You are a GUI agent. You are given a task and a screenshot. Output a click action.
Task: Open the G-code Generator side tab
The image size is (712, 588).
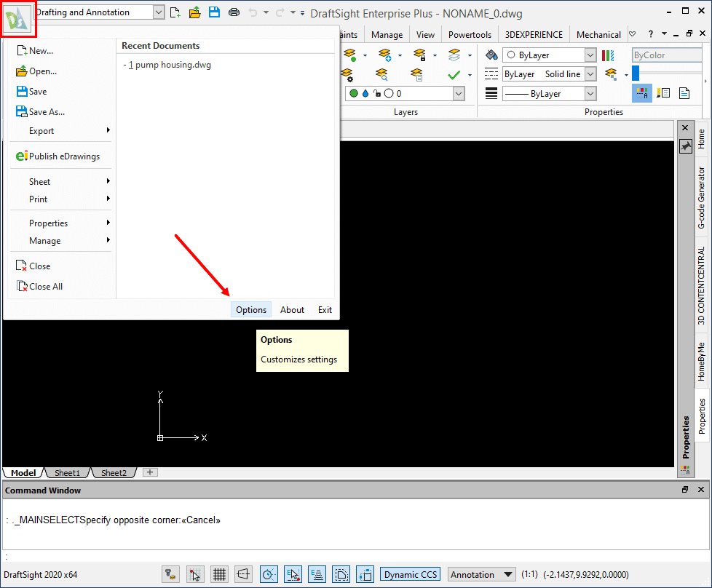pyautogui.click(x=702, y=197)
